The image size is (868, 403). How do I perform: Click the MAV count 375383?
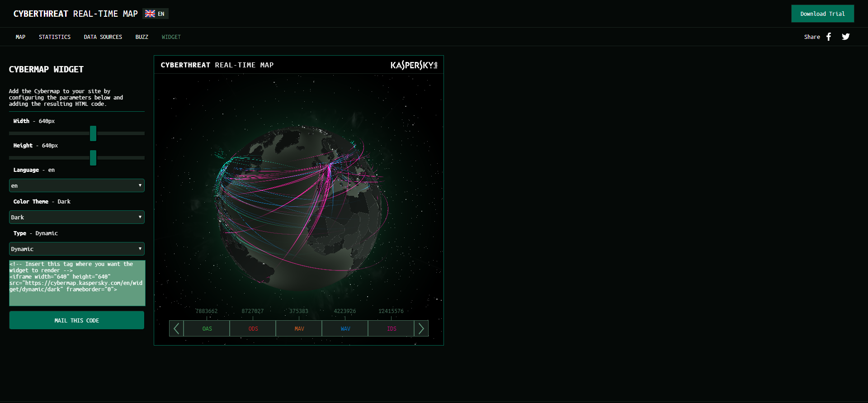click(x=299, y=311)
